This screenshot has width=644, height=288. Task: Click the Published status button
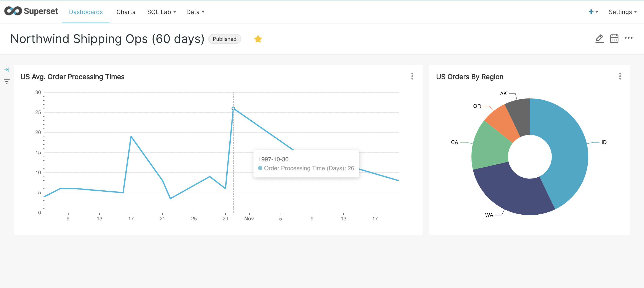tap(225, 39)
